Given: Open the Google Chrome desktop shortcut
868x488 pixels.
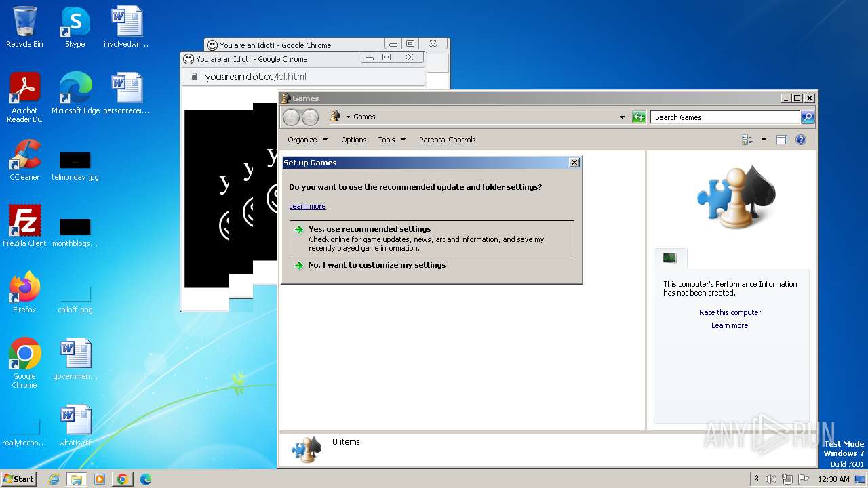Looking at the screenshot, I should pyautogui.click(x=24, y=363).
